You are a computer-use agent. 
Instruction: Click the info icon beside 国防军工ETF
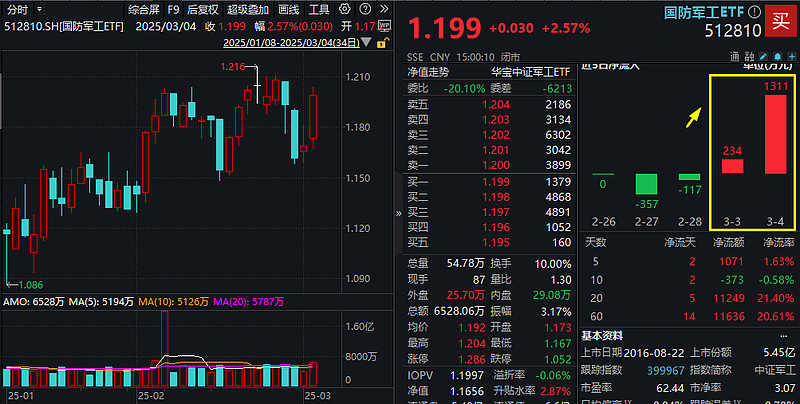(754, 12)
